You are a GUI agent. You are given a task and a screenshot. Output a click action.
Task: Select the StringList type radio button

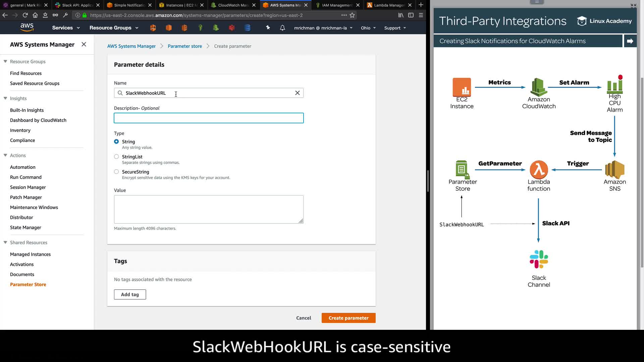tap(116, 157)
